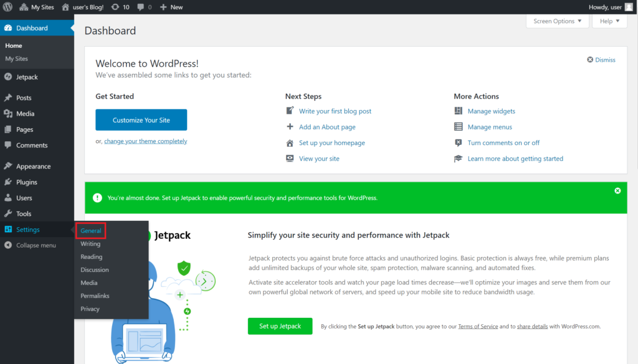The height and width of the screenshot is (364, 638).
Task: Click the Pages icon in sidebar
Action: [8, 129]
